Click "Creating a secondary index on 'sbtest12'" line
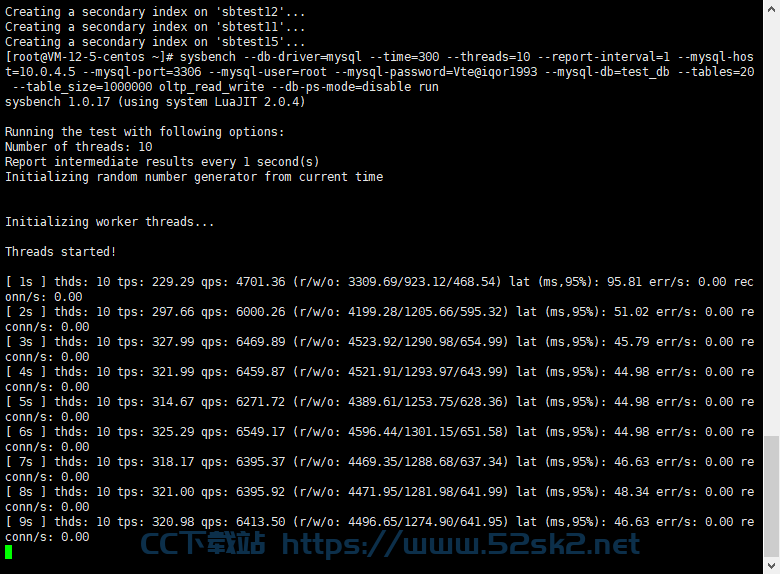780x574 pixels. 155,12
